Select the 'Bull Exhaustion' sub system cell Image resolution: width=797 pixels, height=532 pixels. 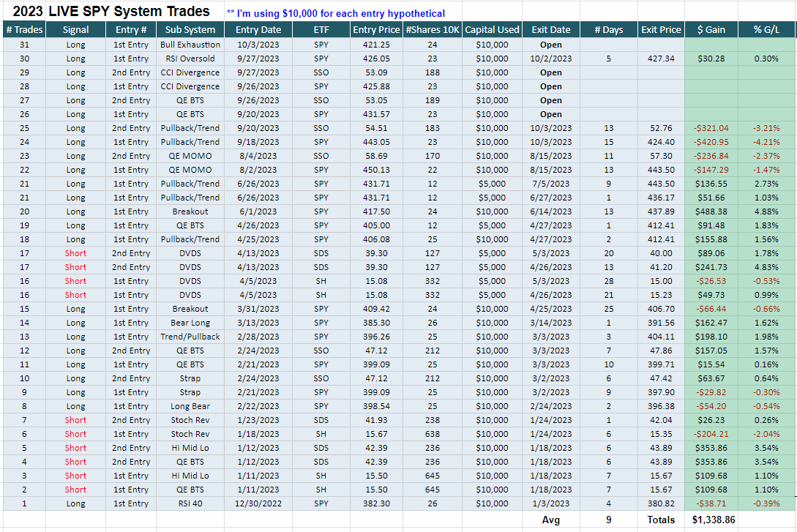[x=190, y=45]
